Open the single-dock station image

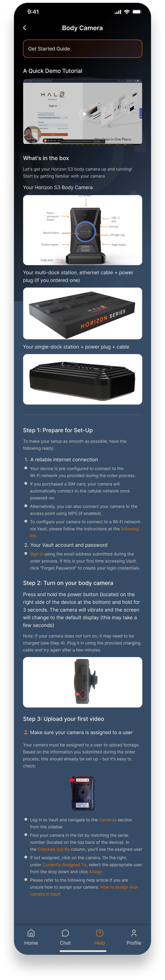point(82,379)
